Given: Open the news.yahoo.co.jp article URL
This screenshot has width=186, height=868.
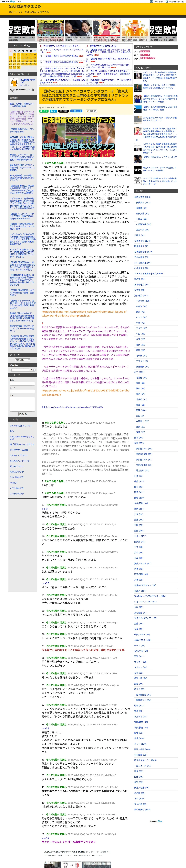Looking at the screenshot, I should [85, 393].
